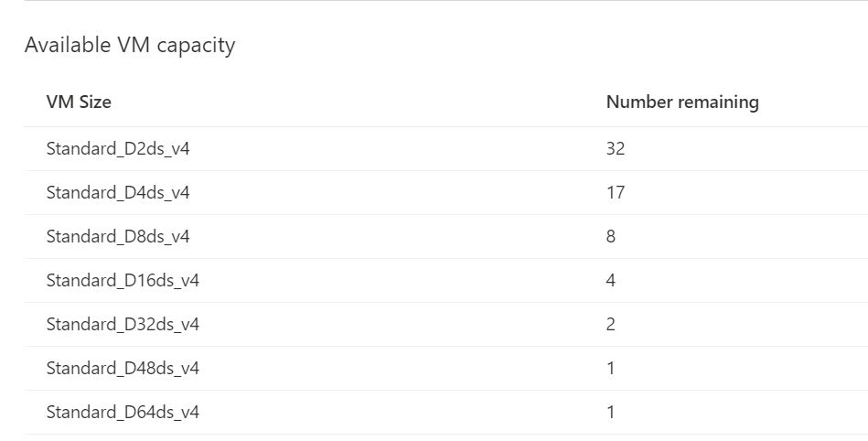Click the remaining count 17 for D4ds_v4
The height and width of the screenshot is (441, 868).
point(616,192)
